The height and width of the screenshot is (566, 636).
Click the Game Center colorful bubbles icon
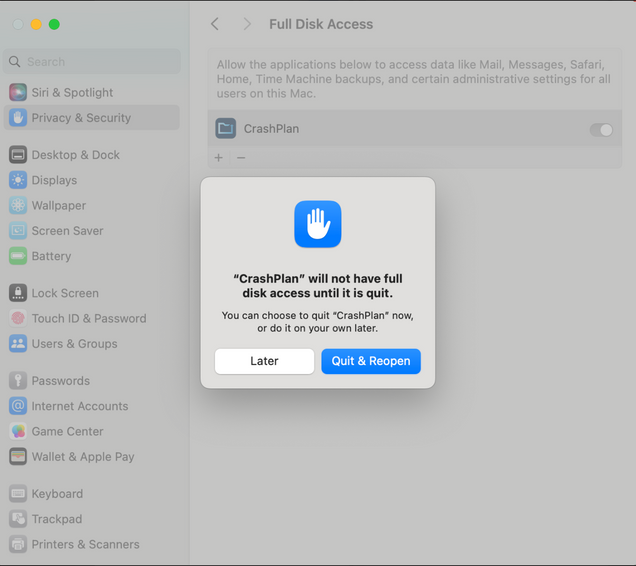[18, 431]
